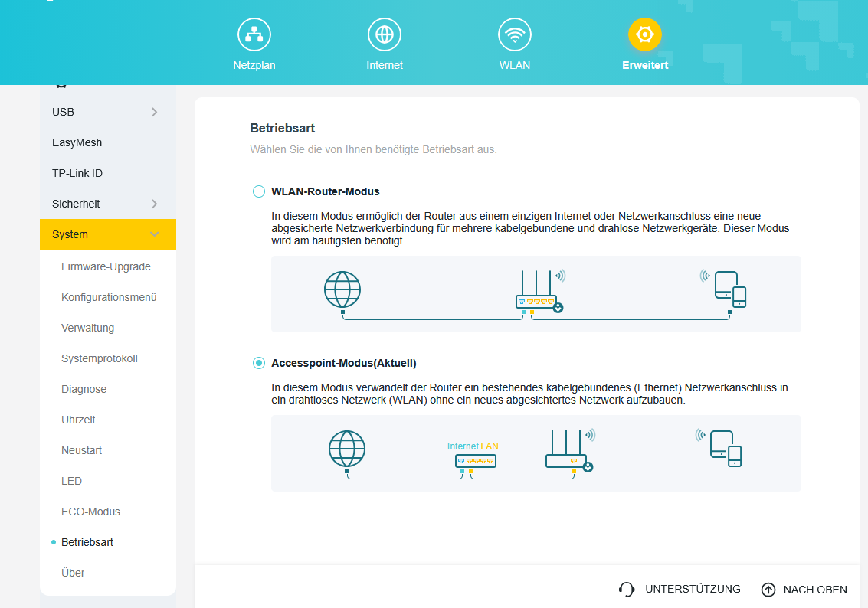This screenshot has width=868, height=608.
Task: Click the Internet globe icon
Action: [384, 34]
